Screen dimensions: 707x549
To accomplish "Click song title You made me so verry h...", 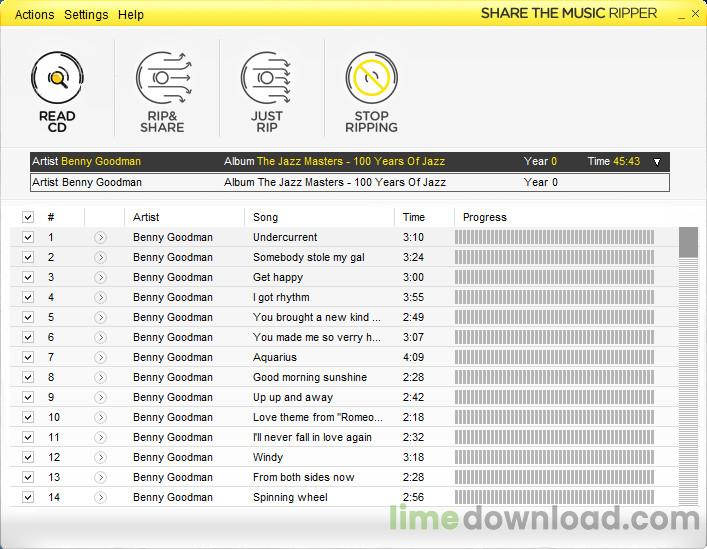I will click(317, 337).
